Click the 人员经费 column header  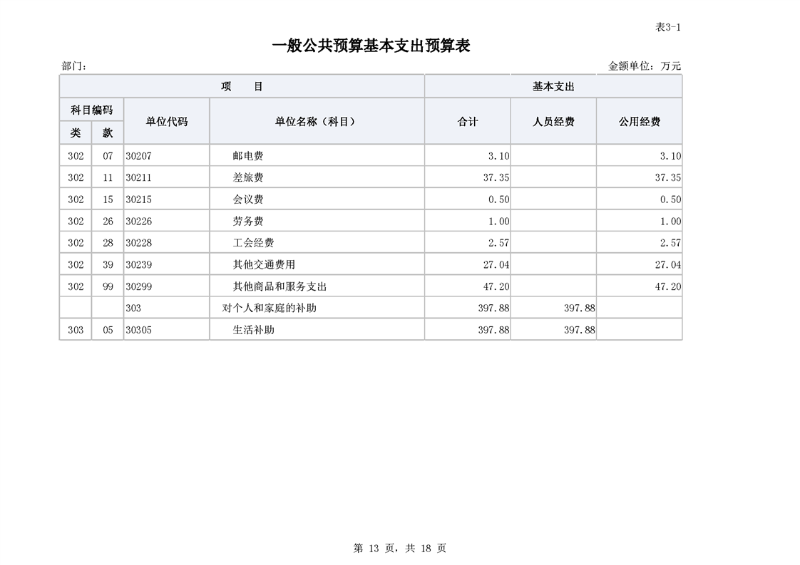point(554,121)
